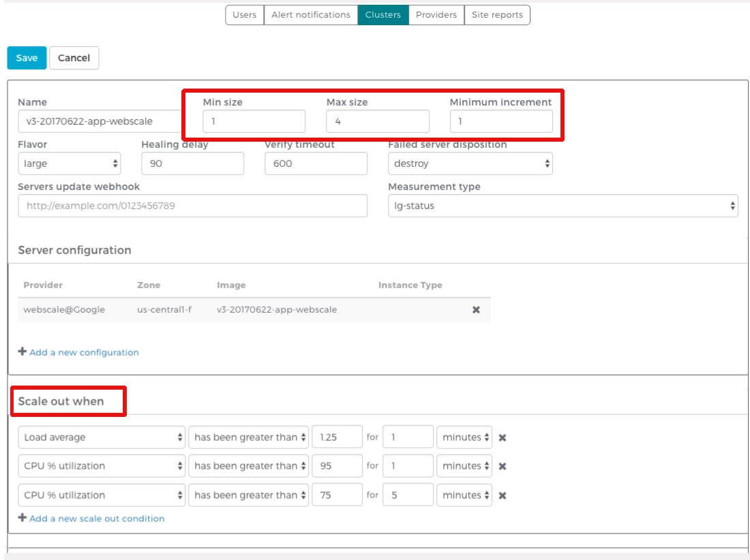Click plus icon for new scale out condition
The image size is (750, 560).
[22, 518]
